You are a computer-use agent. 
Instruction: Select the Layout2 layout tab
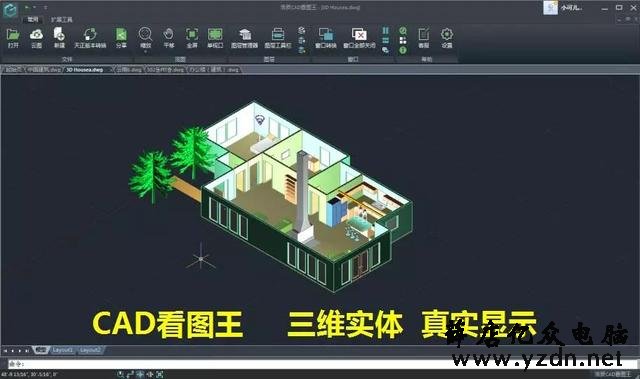[90, 350]
